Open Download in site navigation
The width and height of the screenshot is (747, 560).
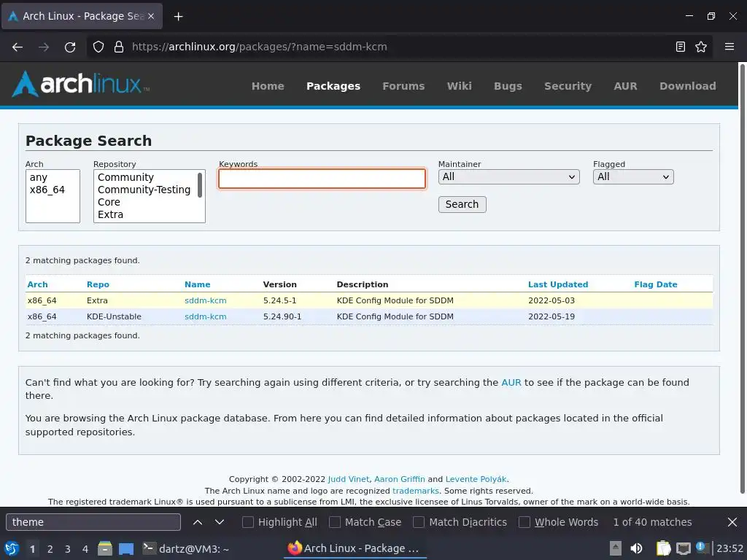pyautogui.click(x=687, y=86)
